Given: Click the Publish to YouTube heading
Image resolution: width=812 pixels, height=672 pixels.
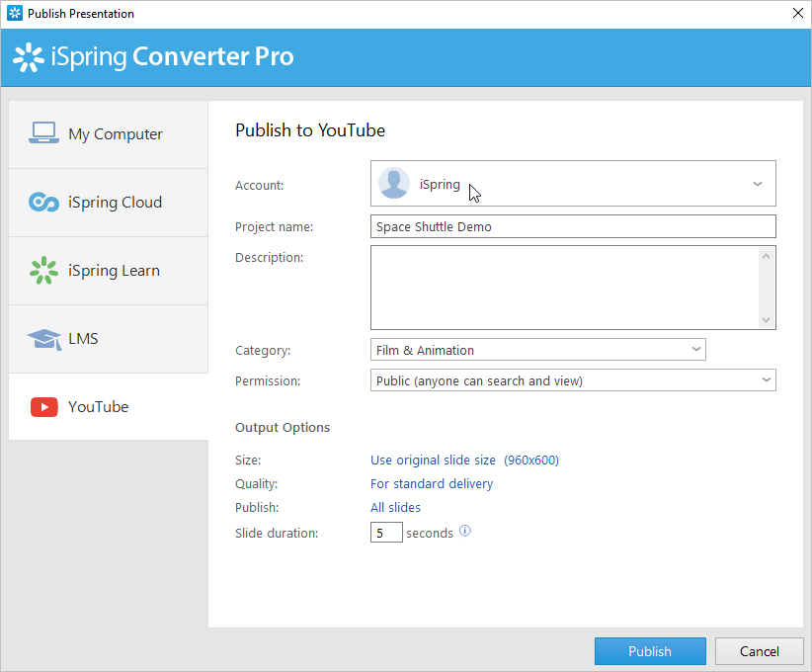Looking at the screenshot, I should point(310,130).
